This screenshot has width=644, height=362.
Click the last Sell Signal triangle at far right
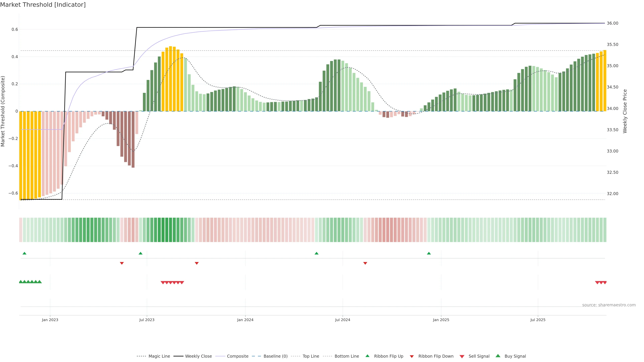coord(605,283)
